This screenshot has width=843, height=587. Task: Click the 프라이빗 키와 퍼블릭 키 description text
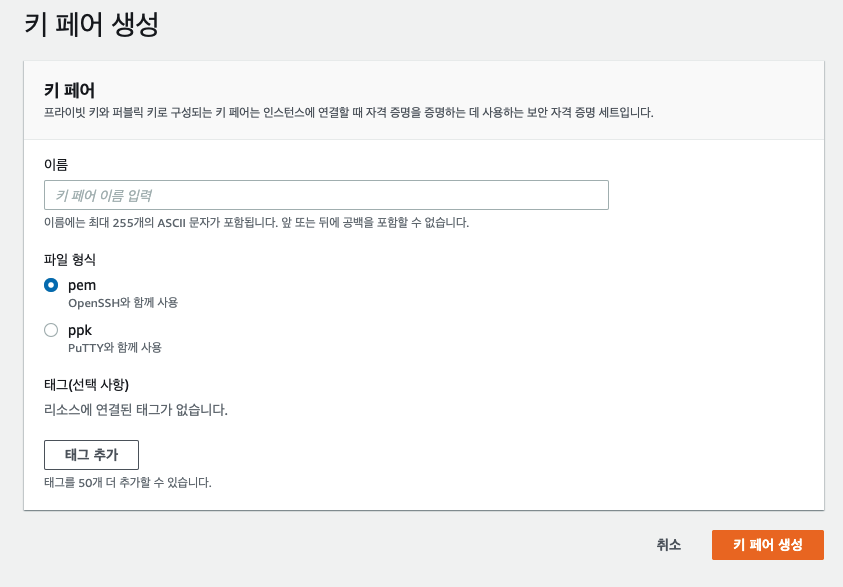coord(349,112)
